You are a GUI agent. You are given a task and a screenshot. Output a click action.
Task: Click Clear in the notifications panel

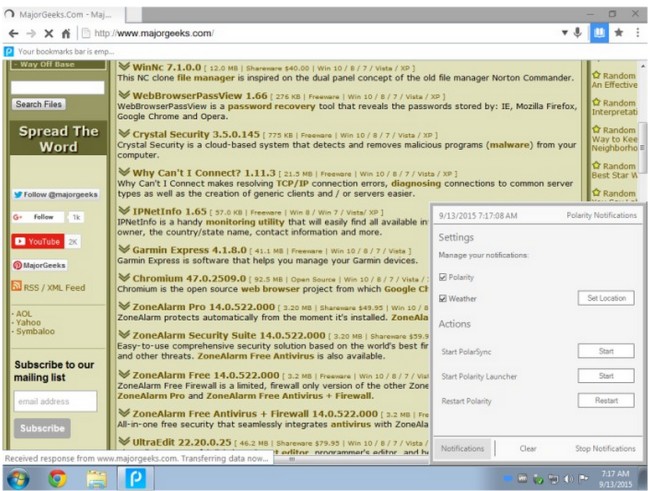pyautogui.click(x=528, y=449)
